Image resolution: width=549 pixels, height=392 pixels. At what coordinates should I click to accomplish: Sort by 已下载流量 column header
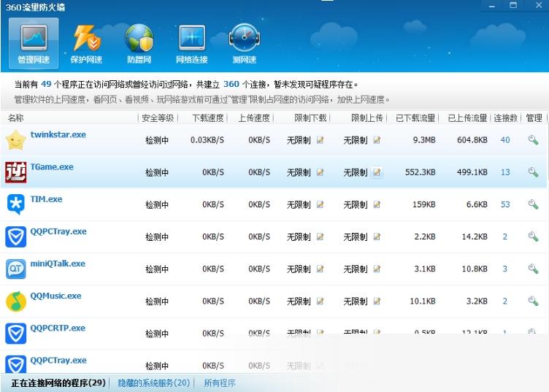point(415,118)
